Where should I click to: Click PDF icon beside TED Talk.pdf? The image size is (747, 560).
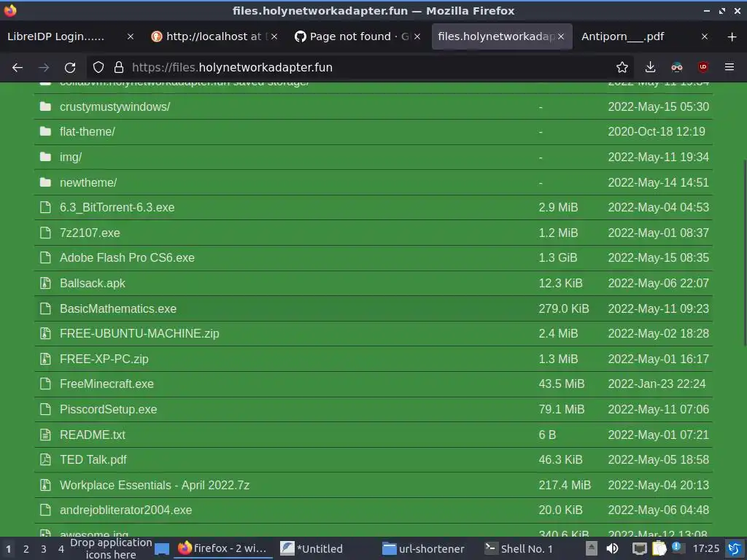click(45, 459)
